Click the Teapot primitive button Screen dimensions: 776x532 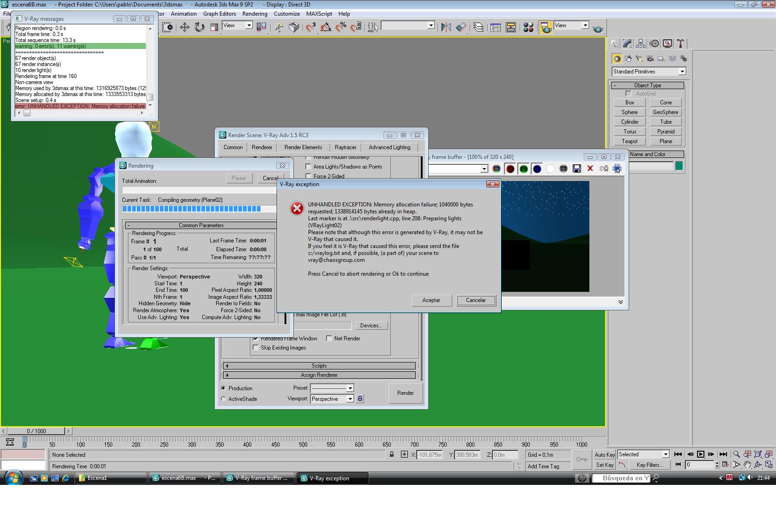tap(630, 141)
